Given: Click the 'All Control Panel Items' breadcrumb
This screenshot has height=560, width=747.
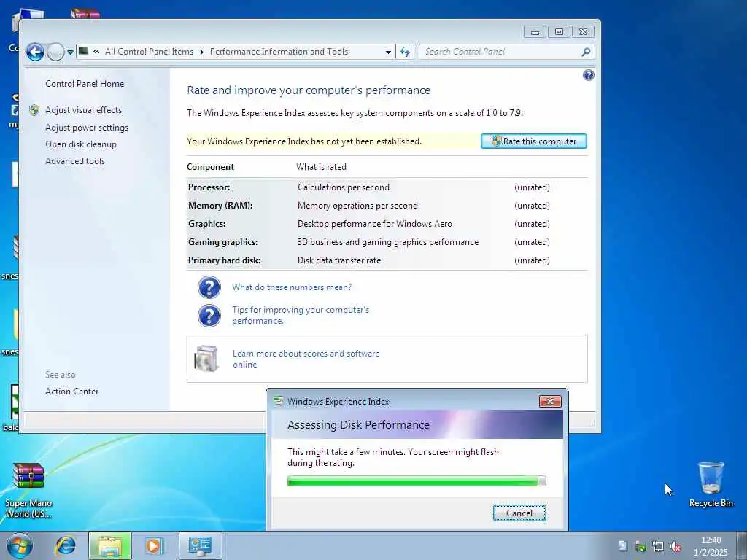Looking at the screenshot, I should [x=149, y=52].
